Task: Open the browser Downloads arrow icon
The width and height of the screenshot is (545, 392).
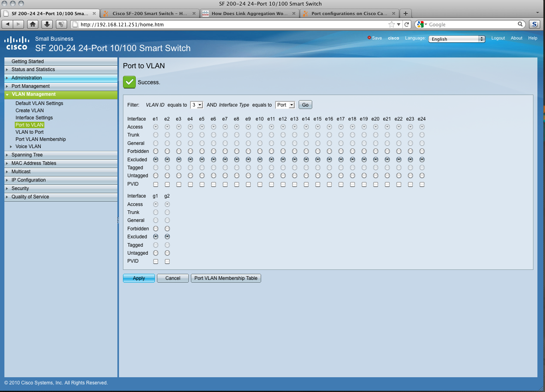Action: click(x=47, y=24)
